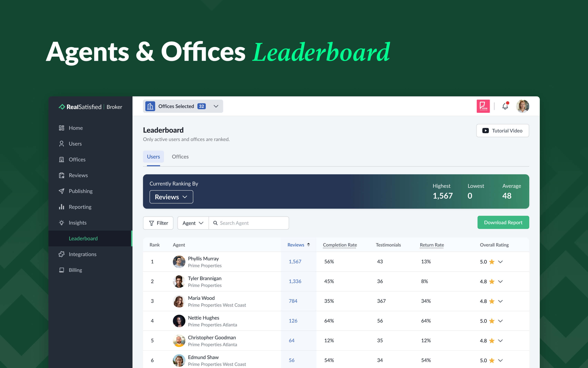Open Home via its dashboard icon

pyautogui.click(x=62, y=128)
